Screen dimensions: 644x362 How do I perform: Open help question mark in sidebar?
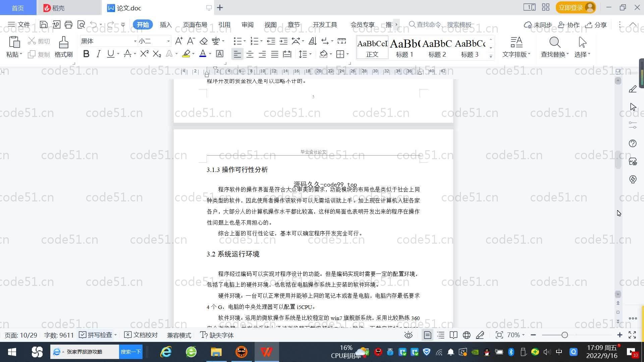[633, 143]
